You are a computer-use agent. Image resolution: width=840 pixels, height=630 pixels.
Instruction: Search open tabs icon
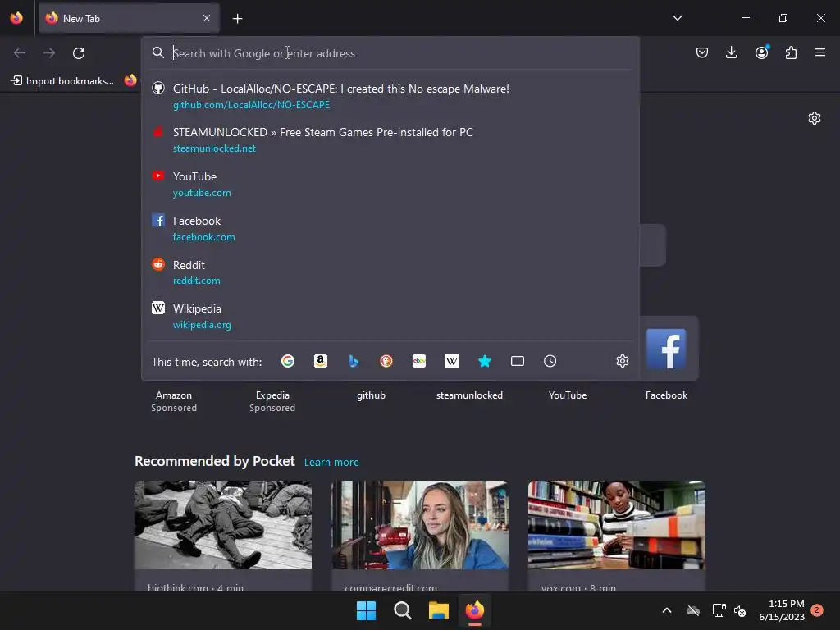pyautogui.click(x=518, y=361)
